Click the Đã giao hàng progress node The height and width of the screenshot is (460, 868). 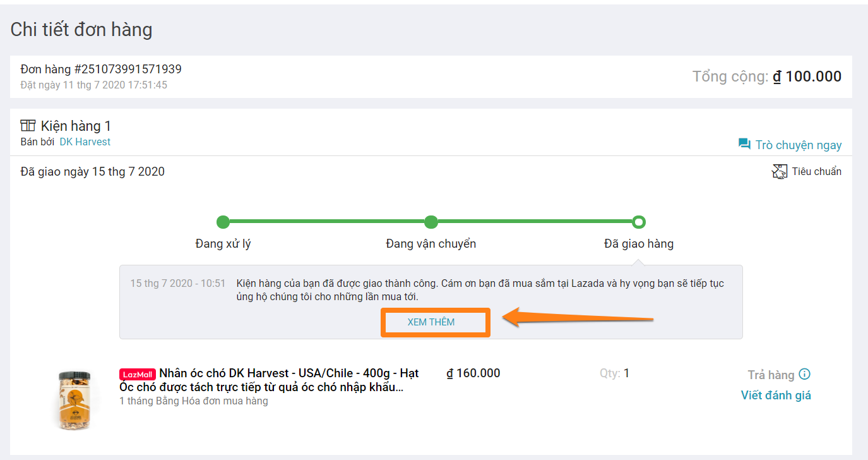point(639,222)
